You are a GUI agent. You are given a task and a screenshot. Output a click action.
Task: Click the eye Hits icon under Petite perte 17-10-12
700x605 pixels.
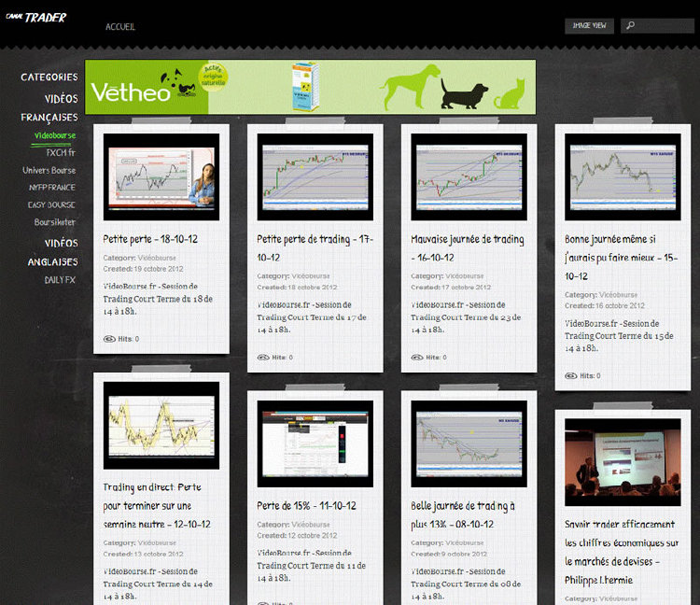264,357
